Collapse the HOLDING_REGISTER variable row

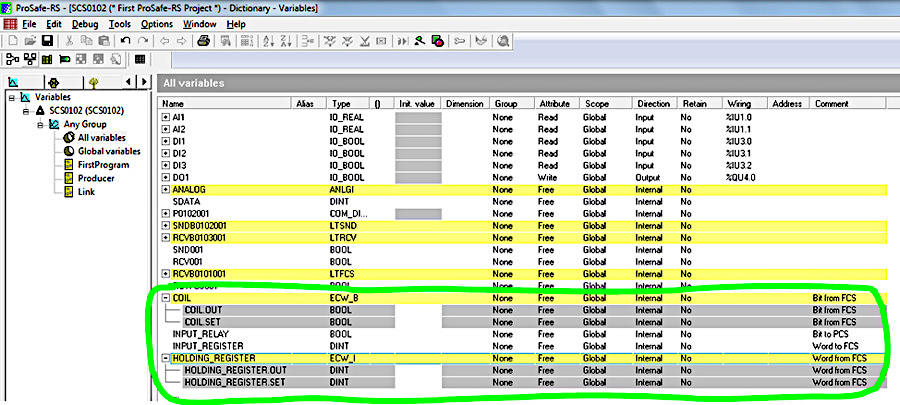(x=165, y=358)
